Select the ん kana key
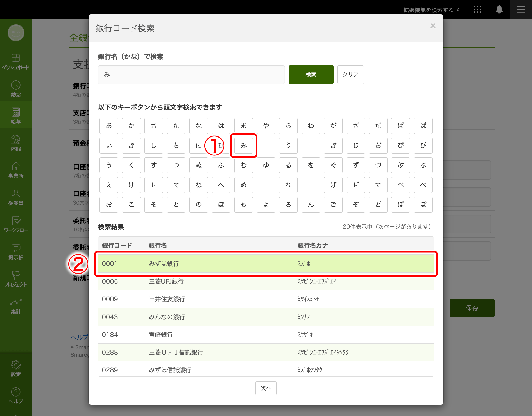Screen dimensions: 532x416 pyautogui.click(x=311, y=205)
